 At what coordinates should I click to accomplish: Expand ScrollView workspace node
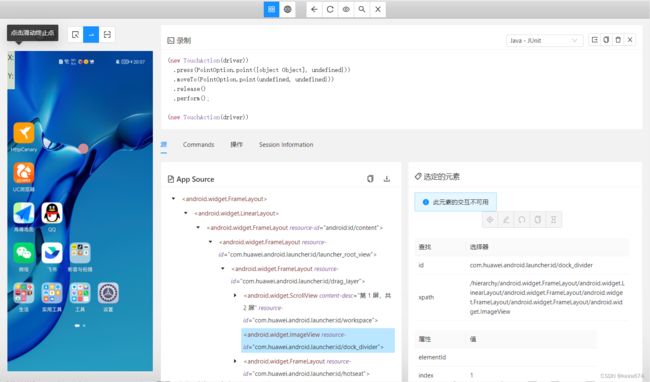(235, 295)
